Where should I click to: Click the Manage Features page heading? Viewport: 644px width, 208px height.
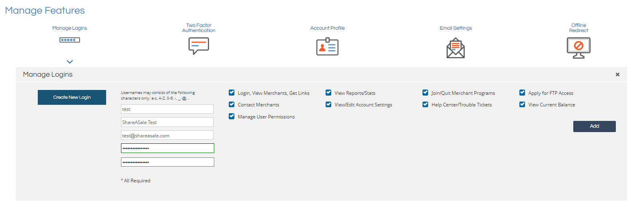click(45, 10)
